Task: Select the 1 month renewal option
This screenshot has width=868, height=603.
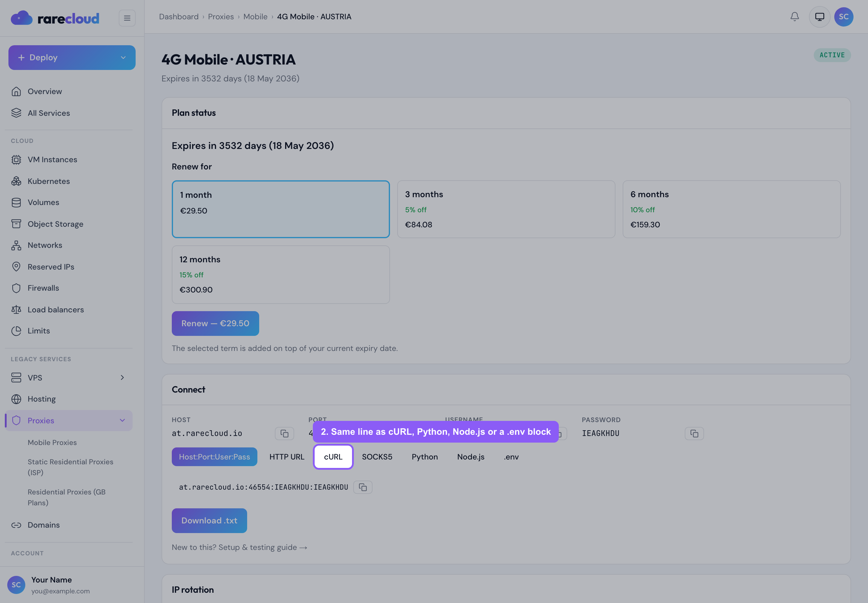Action: (281, 209)
